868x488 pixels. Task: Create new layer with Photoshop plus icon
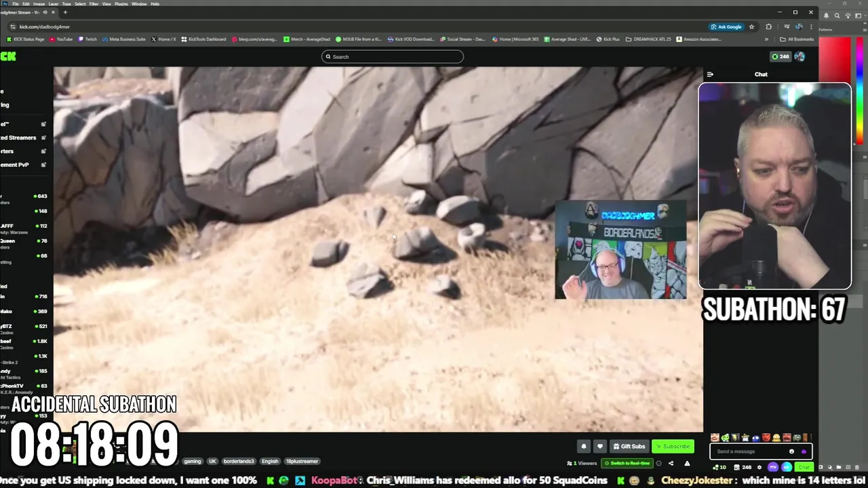tap(848, 467)
